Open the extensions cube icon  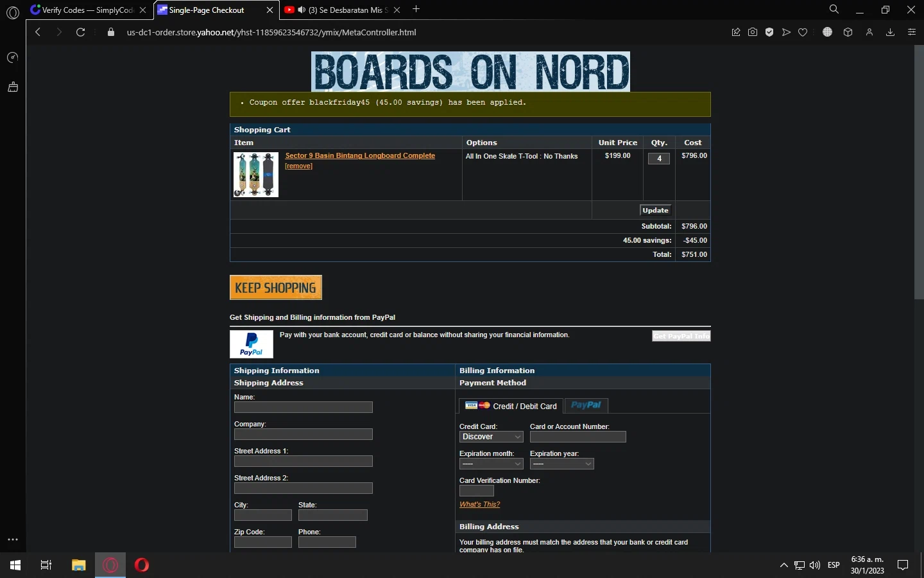click(x=848, y=32)
